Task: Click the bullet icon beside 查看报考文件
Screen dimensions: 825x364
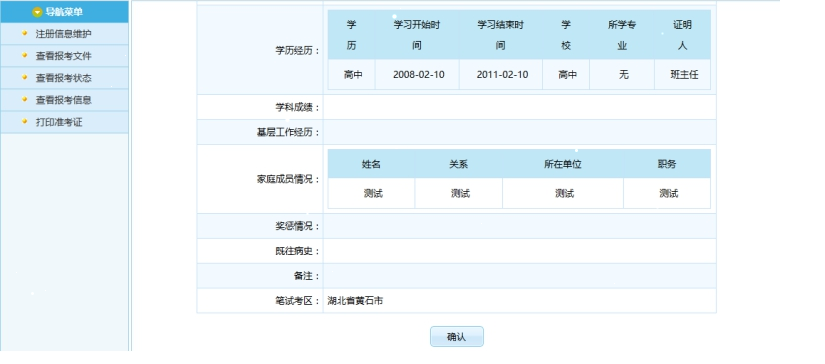Action: (x=25, y=55)
